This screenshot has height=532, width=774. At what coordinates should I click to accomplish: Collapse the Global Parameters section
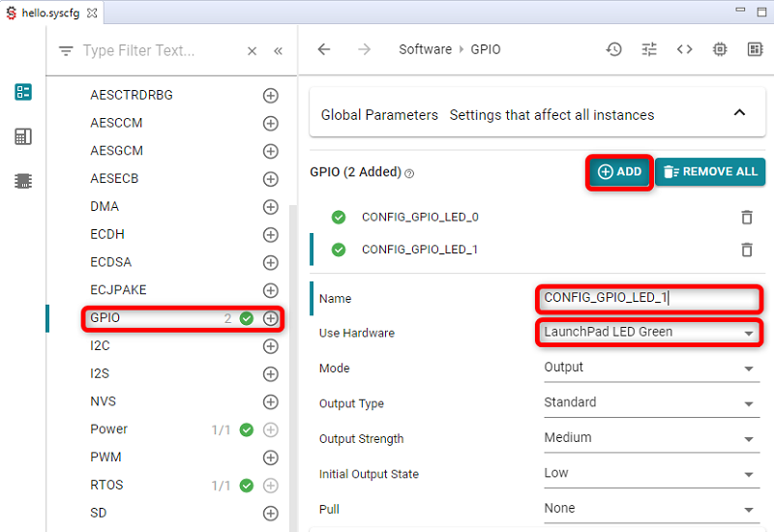pyautogui.click(x=739, y=113)
